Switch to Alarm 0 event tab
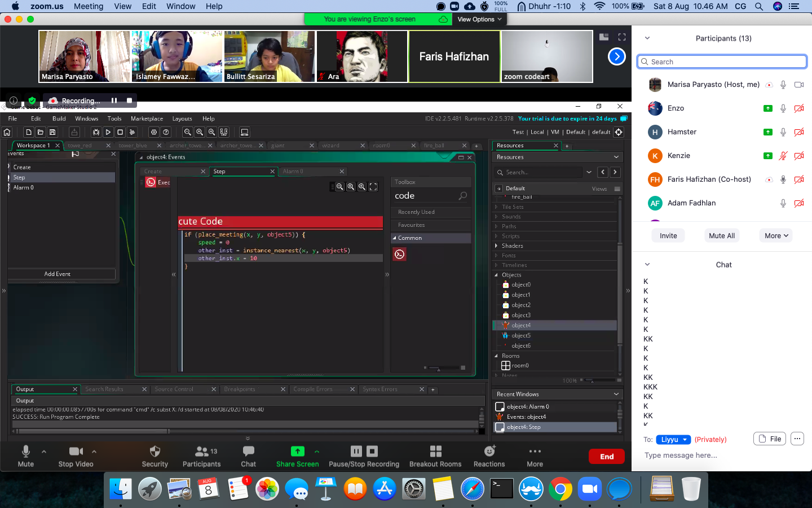Screen dimensions: 812x508 click(x=293, y=172)
